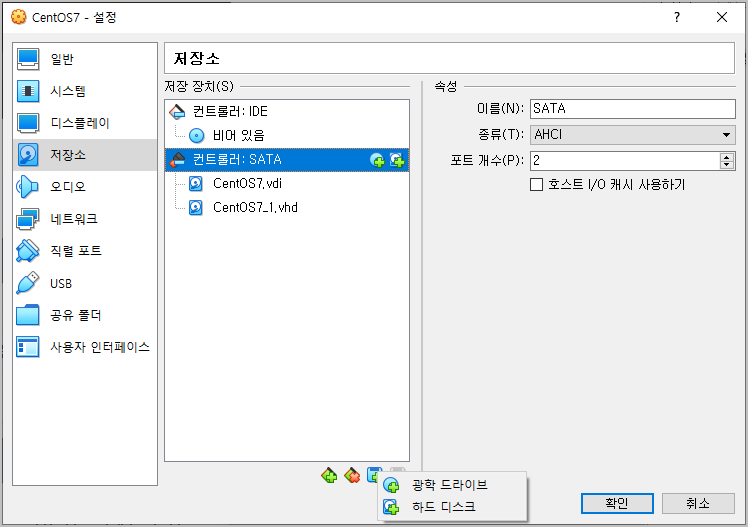Viewport: 748px width, 527px height.
Task: Enable 호스트 I/O 캐시 사용하기 checkbox
Action: point(537,185)
